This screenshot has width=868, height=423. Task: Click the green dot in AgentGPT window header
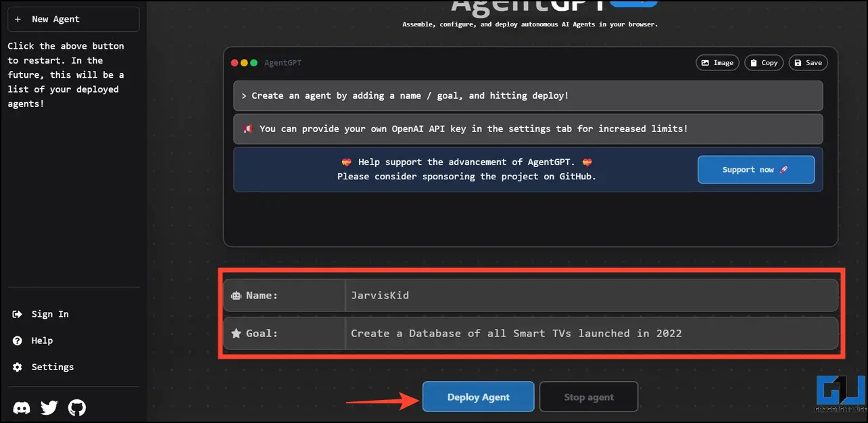tap(254, 63)
